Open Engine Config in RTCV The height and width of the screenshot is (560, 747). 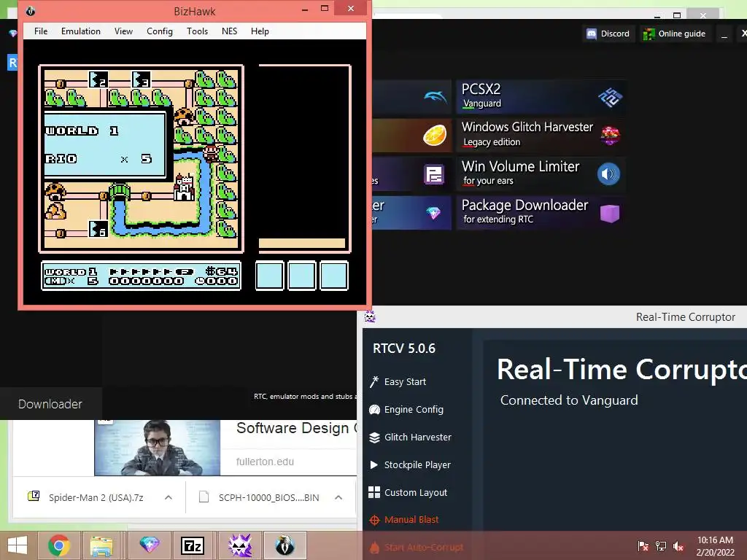click(414, 410)
